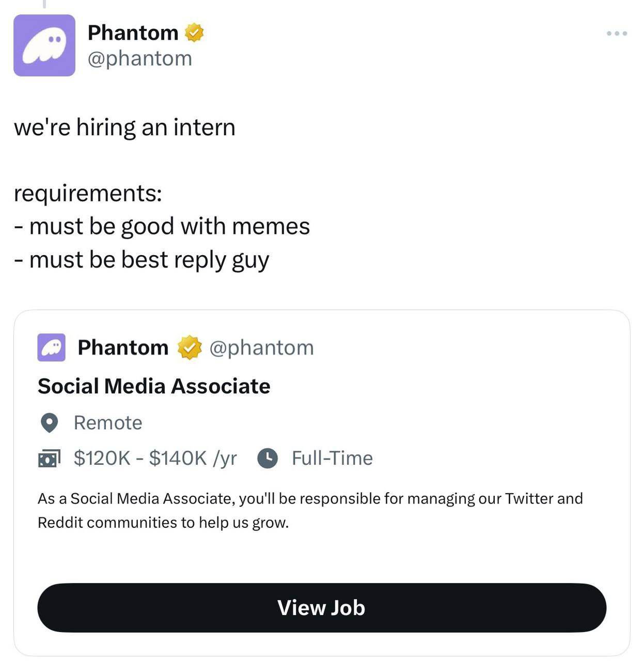
Task: Click the clock icon beside Full-Time
Action: point(268,458)
